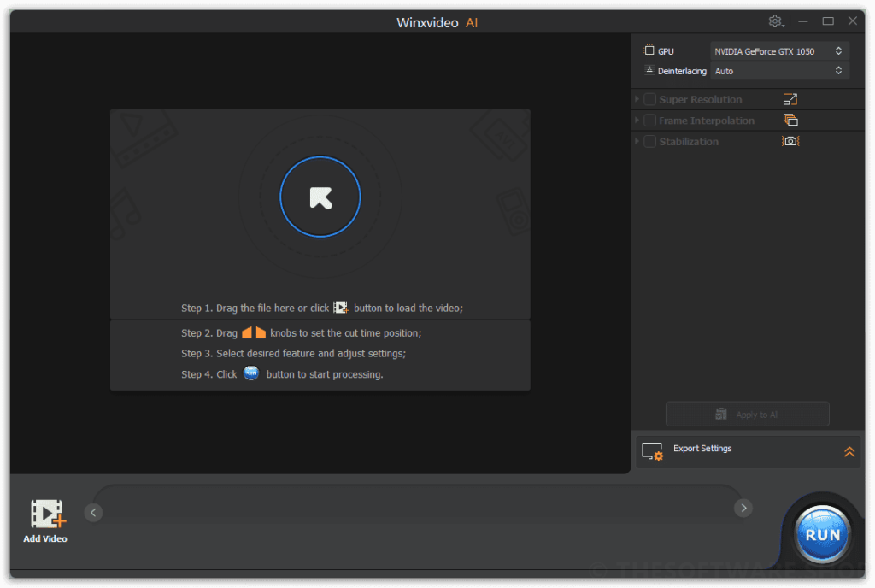Click the Super Resolution upscale icon
The image size is (875, 588).
pos(790,100)
